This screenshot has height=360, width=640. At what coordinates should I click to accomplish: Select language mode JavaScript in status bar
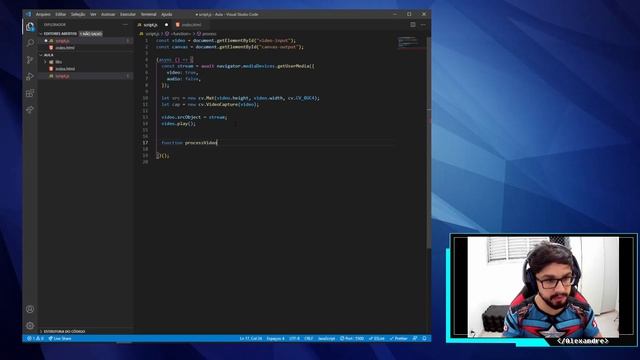pyautogui.click(x=327, y=338)
